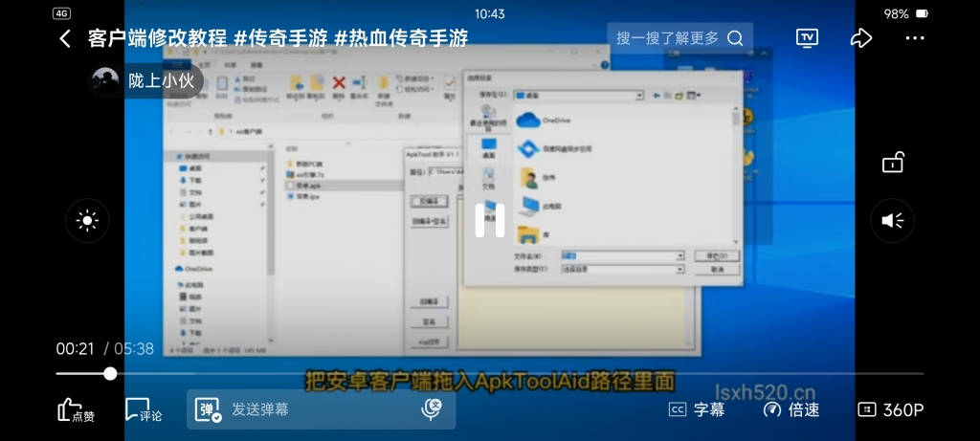Image resolution: width=980 pixels, height=441 pixels.
Task: Tap the magnifier in the search box
Action: coord(735,38)
